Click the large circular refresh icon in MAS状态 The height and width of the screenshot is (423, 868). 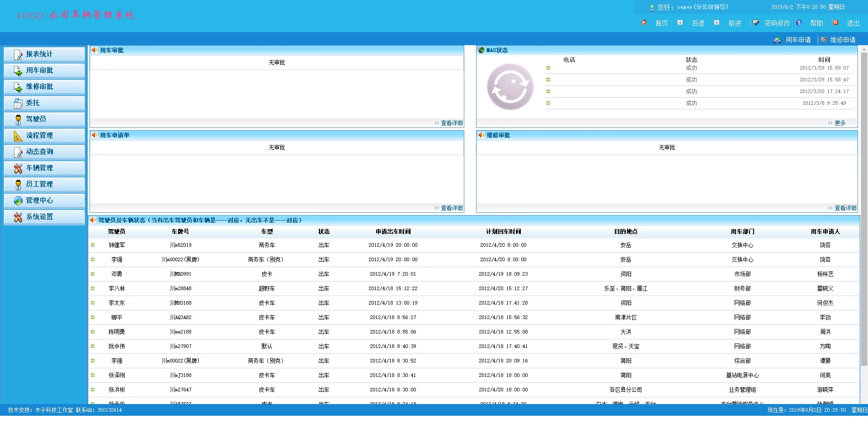pyautogui.click(x=510, y=86)
